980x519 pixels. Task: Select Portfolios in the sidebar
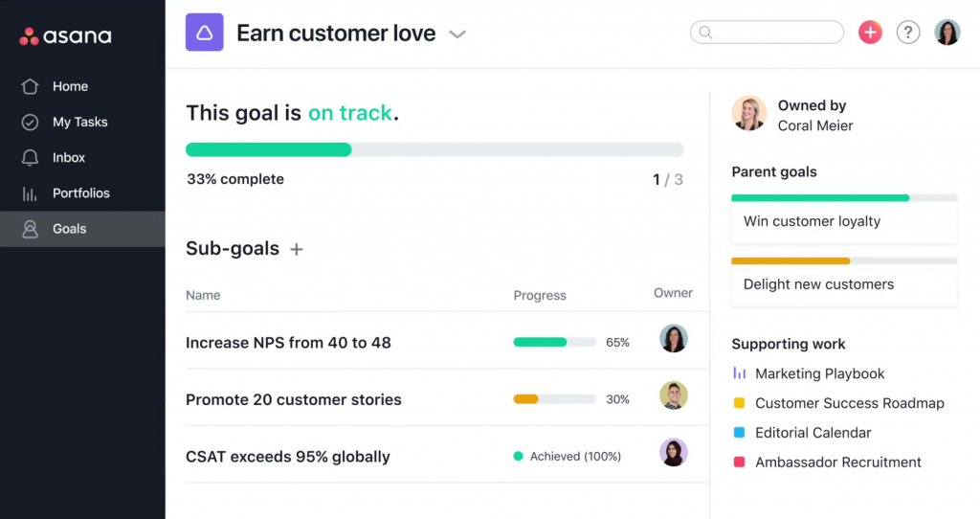pos(80,192)
